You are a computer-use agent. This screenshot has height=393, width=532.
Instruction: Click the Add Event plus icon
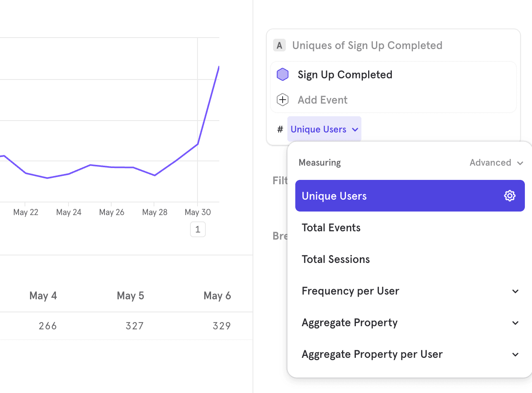click(283, 100)
